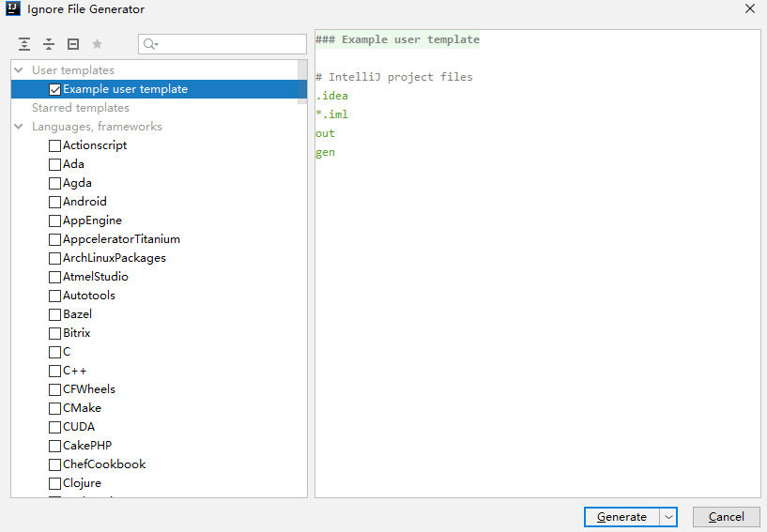Click the 'gen' line in preview
767x532 pixels.
325,153
